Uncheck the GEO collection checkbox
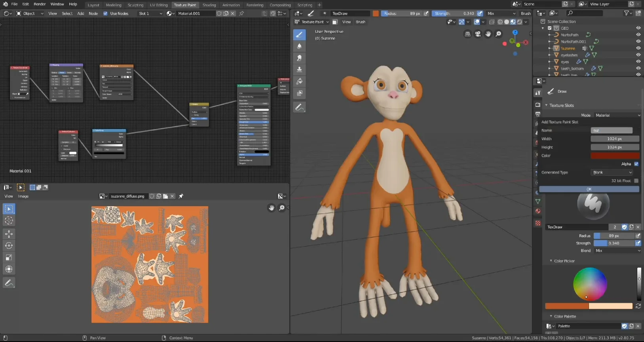The image size is (644, 342). point(550,28)
